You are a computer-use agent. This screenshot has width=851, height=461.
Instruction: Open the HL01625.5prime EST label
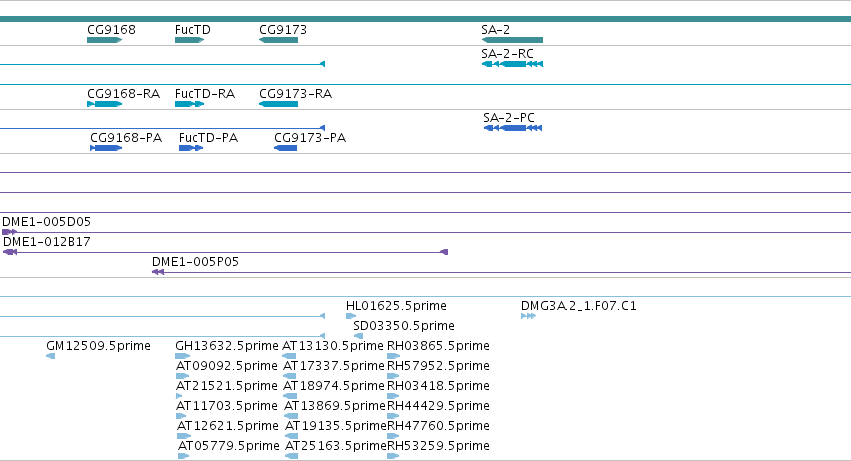tap(396, 306)
